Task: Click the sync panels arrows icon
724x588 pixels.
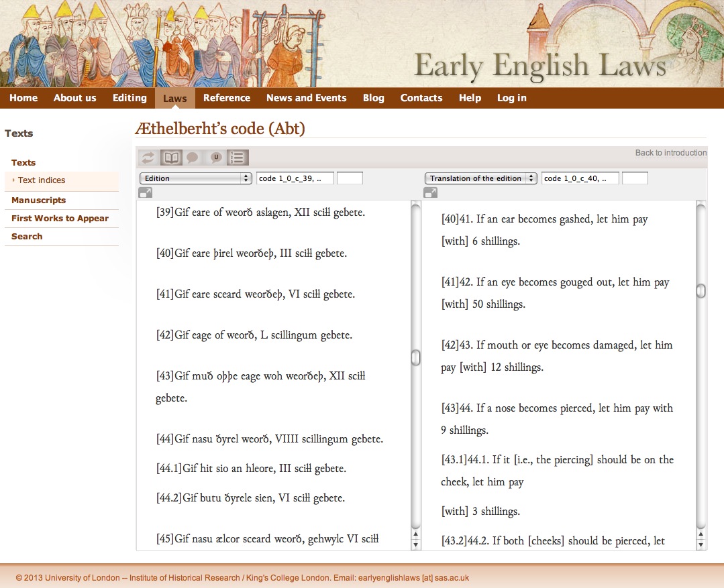Action: pyautogui.click(x=149, y=158)
